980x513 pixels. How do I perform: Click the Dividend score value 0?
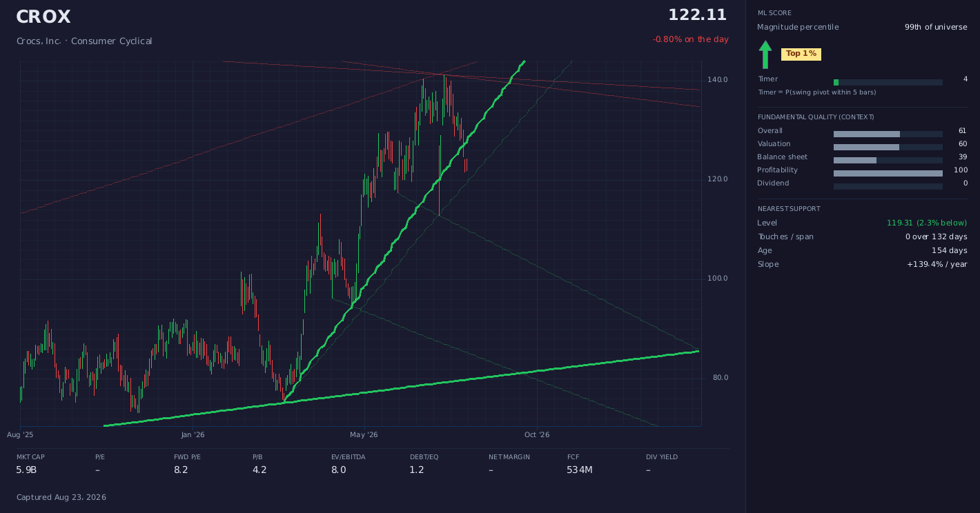pos(966,183)
